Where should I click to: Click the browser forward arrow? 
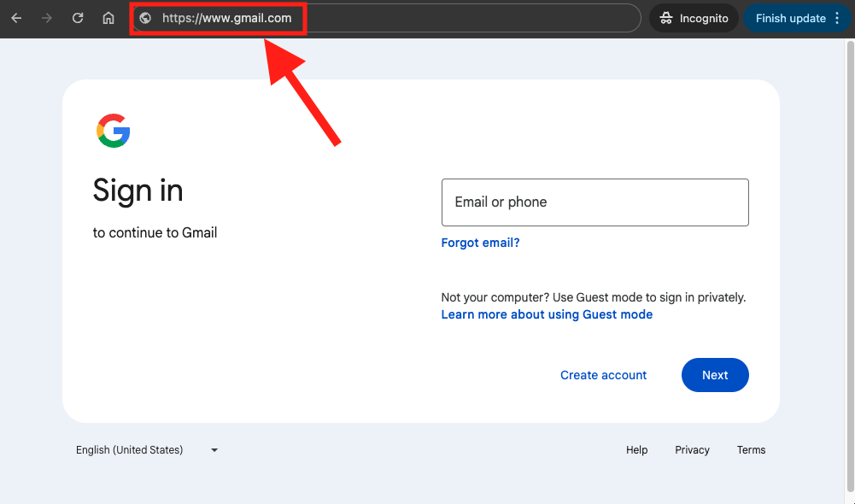[x=47, y=18]
